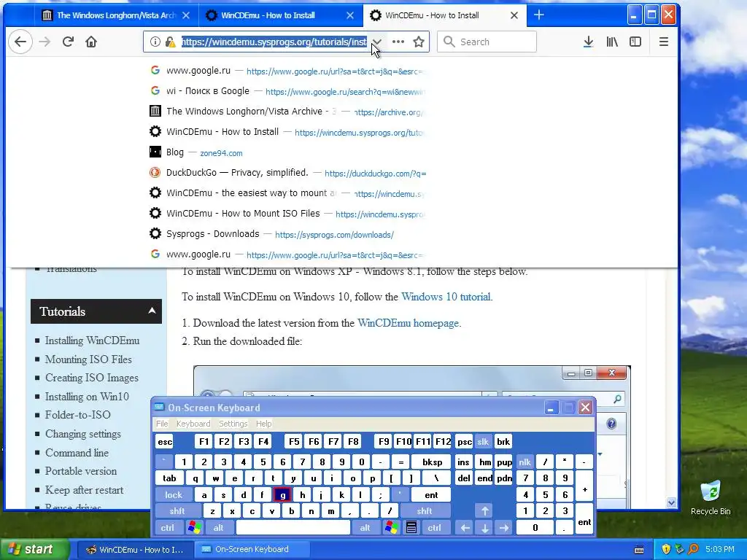Collapse the URL history dropdown arrow
The width and height of the screenshot is (747, 560).
coord(376,42)
